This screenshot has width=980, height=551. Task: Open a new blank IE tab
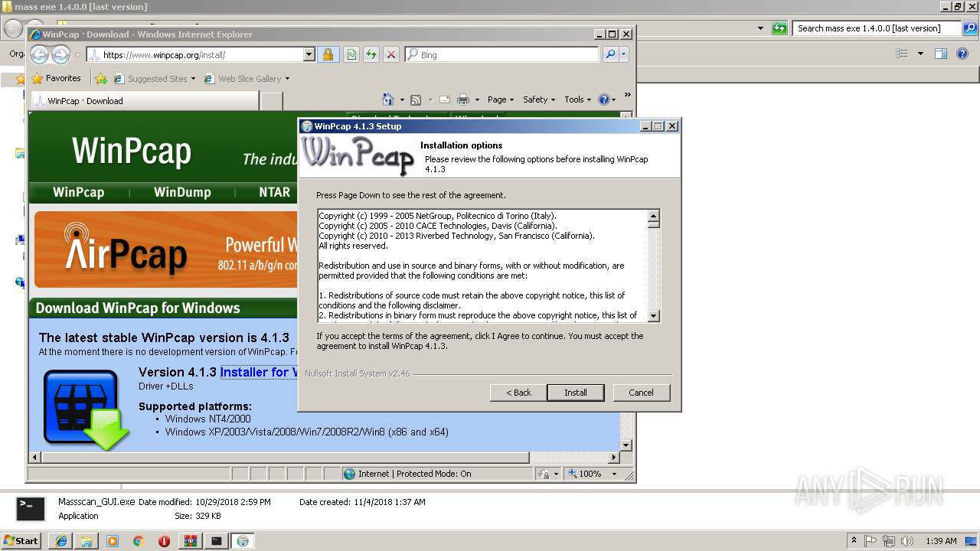click(x=272, y=100)
